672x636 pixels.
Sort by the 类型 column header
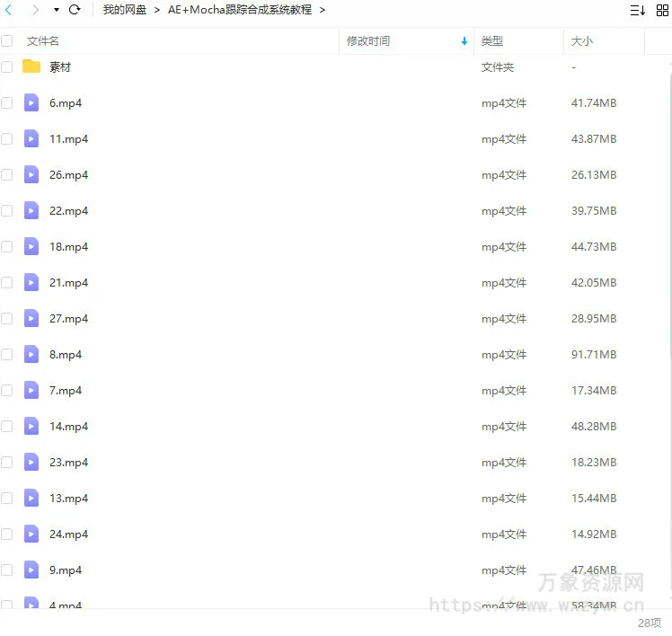pos(492,41)
